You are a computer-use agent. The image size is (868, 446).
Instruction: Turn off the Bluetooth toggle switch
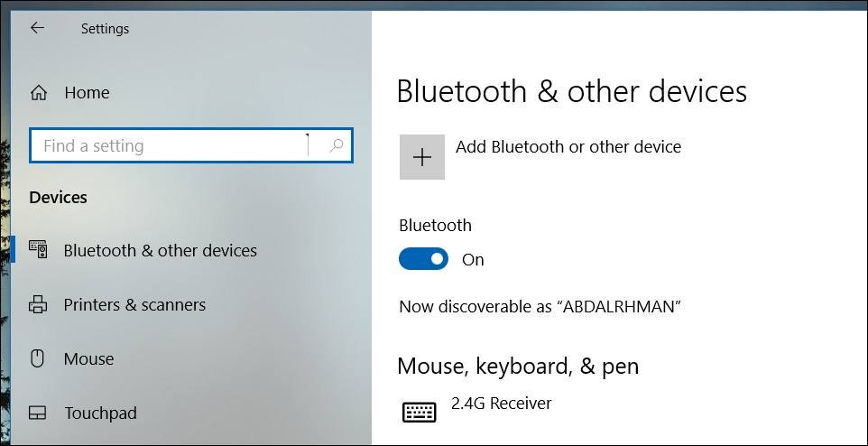click(x=423, y=260)
